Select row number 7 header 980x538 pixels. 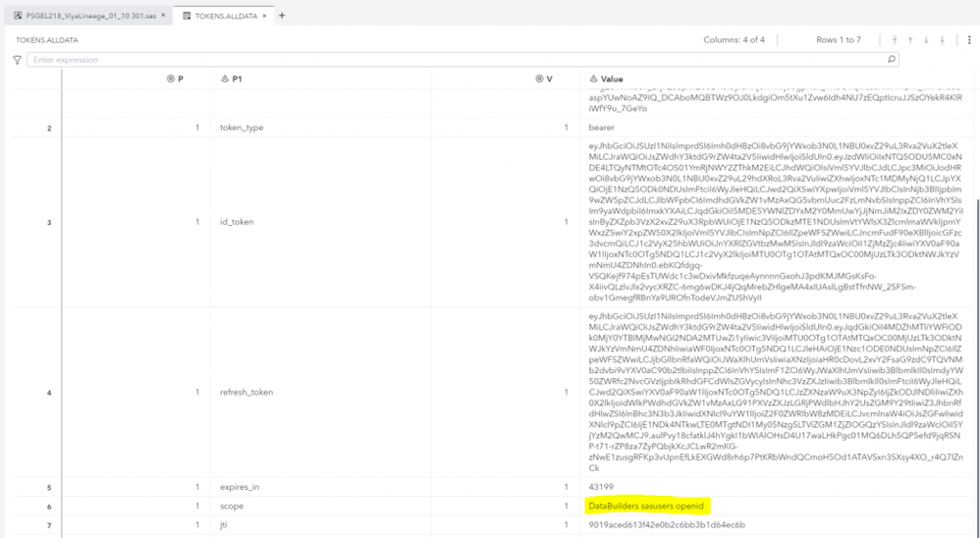(x=37, y=525)
